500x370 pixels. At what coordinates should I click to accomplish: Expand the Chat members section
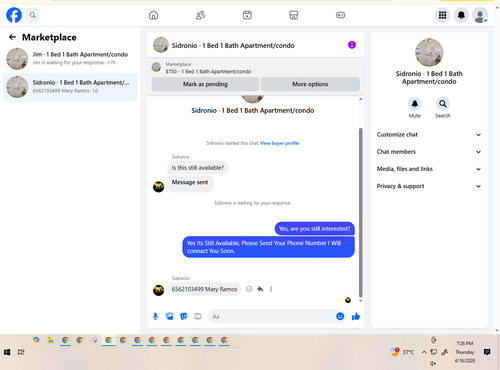pyautogui.click(x=429, y=152)
